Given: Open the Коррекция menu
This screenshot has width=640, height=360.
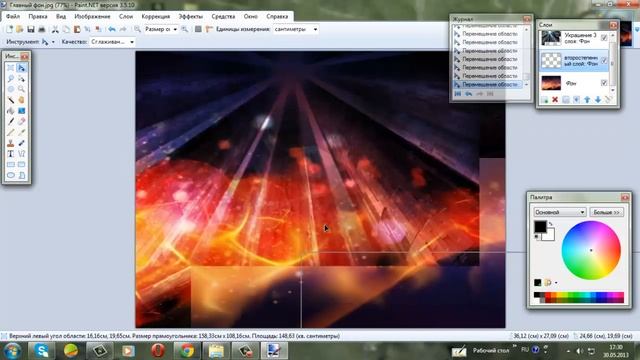Looking at the screenshot, I should pyautogui.click(x=156, y=17).
